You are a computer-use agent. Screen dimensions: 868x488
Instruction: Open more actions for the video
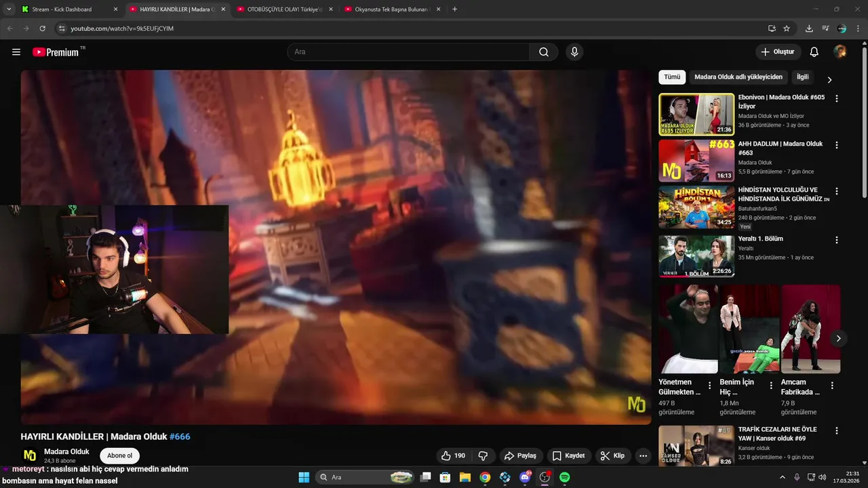[643, 455]
